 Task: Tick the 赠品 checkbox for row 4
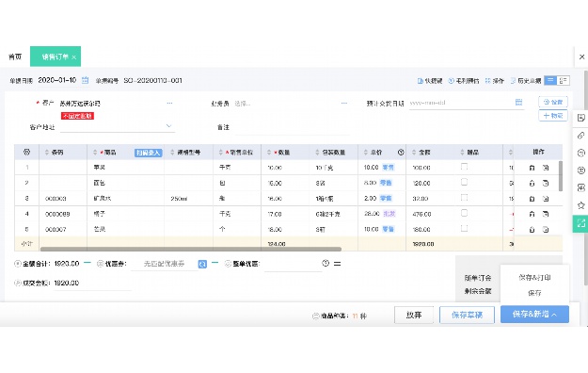[x=464, y=213]
